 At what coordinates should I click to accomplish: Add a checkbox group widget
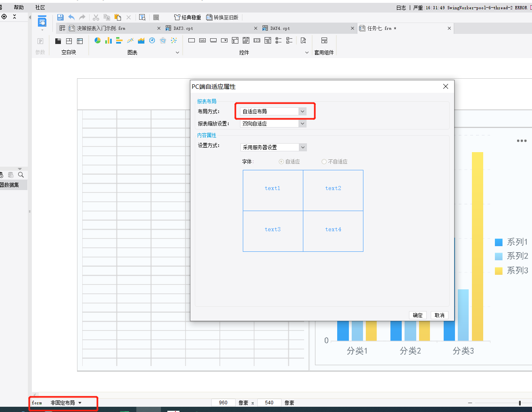pyautogui.click(x=290, y=40)
